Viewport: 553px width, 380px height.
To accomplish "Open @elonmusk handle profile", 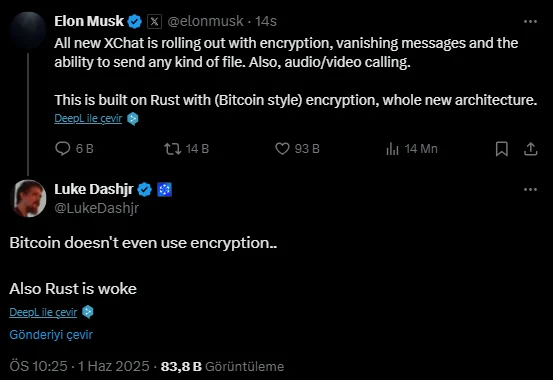I will coord(205,22).
